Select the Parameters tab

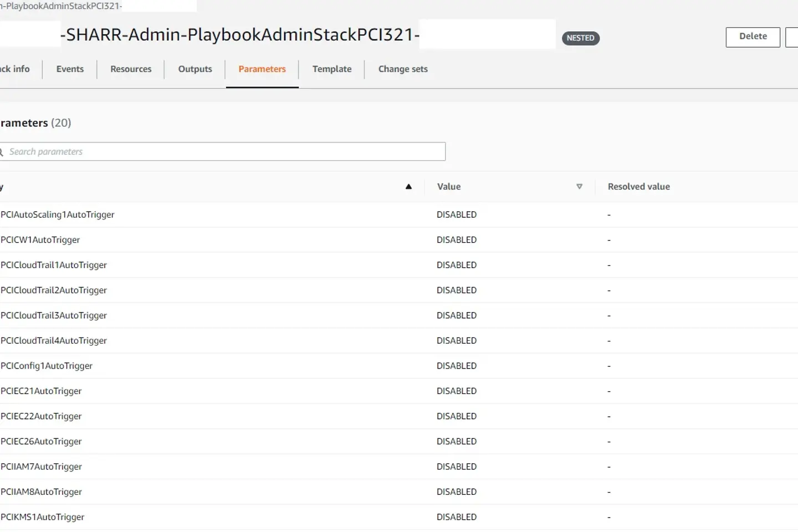262,69
